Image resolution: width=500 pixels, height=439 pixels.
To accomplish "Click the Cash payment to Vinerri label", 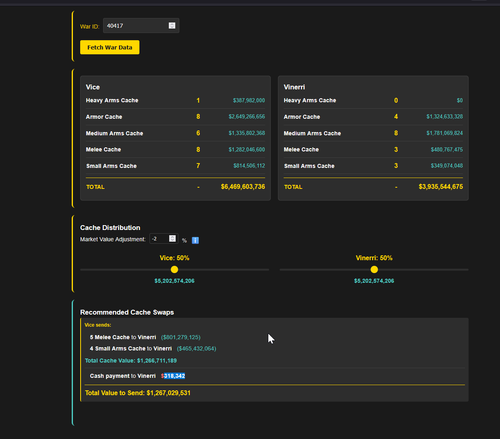I will tap(123, 376).
